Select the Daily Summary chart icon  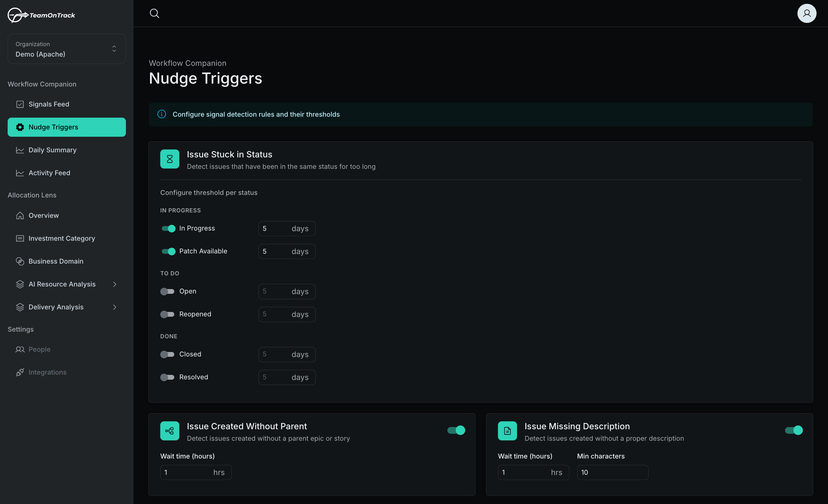pyautogui.click(x=19, y=150)
